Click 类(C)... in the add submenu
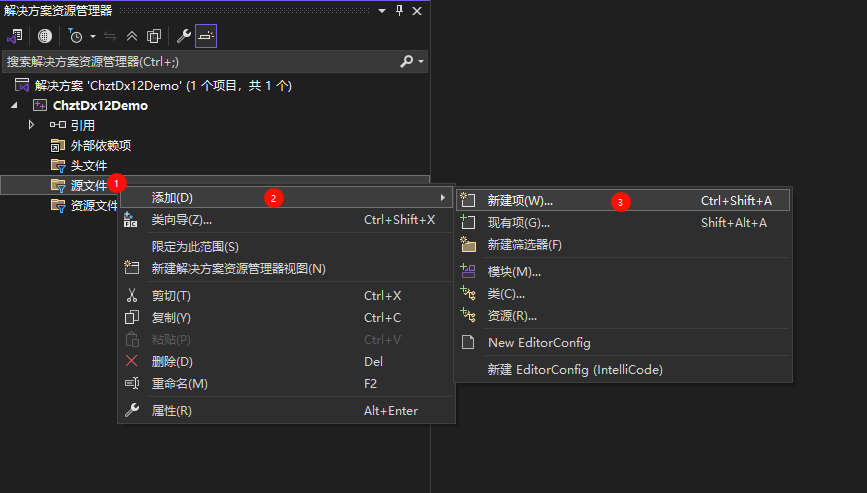The image size is (867, 493). pos(506,294)
